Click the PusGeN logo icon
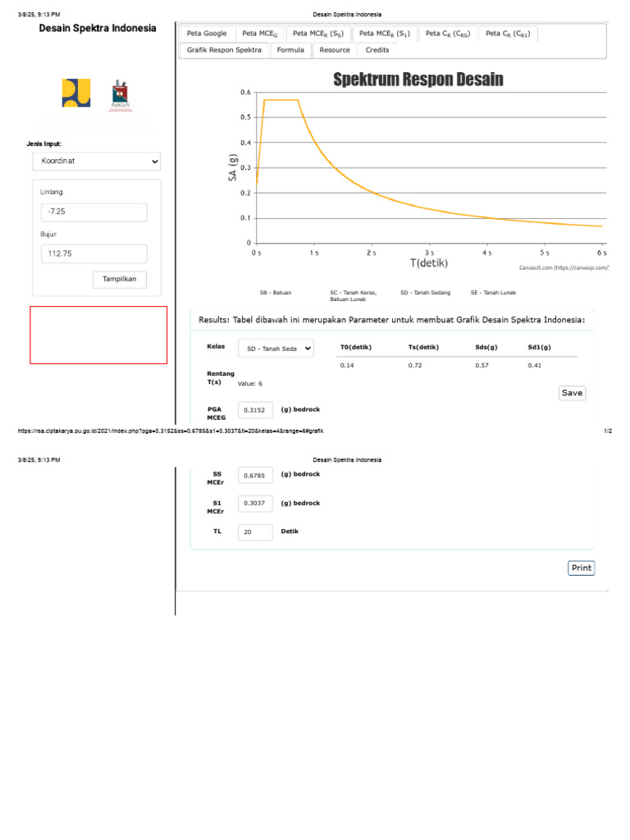630x840 pixels. click(x=121, y=94)
